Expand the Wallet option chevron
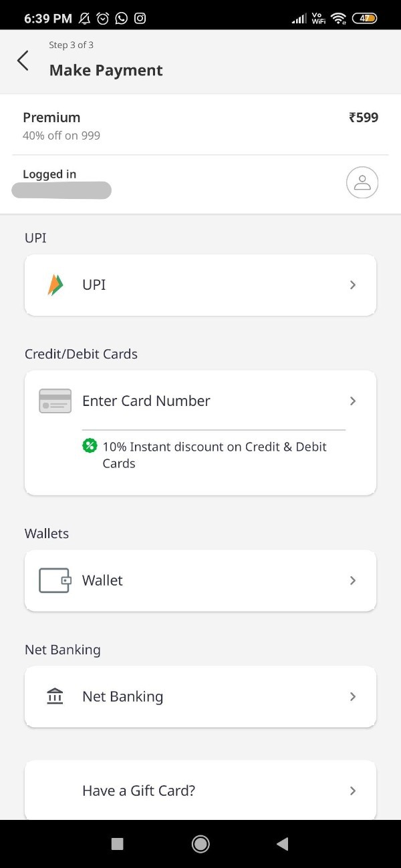 [353, 580]
